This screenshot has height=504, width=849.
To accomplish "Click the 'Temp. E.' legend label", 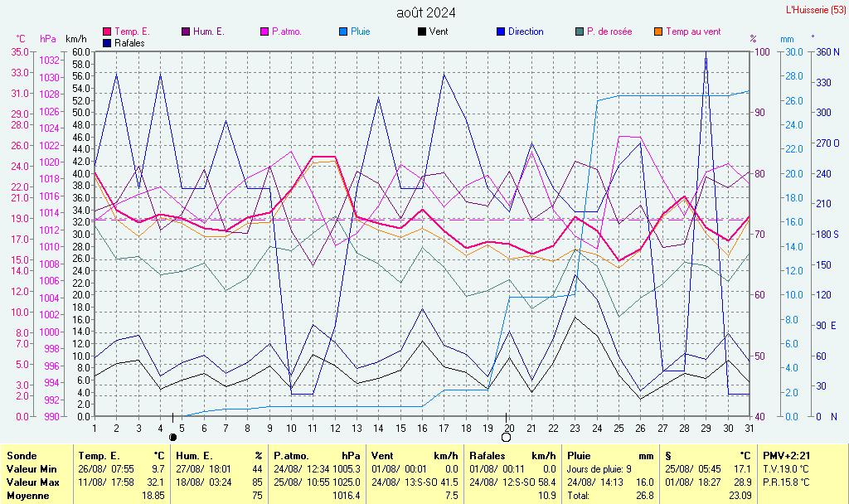I will [x=132, y=32].
